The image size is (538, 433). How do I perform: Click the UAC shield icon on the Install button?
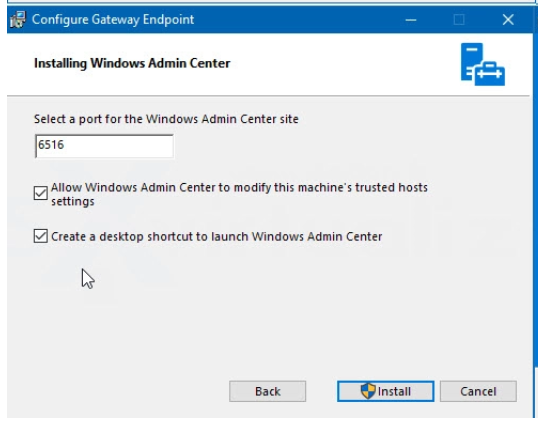point(368,391)
